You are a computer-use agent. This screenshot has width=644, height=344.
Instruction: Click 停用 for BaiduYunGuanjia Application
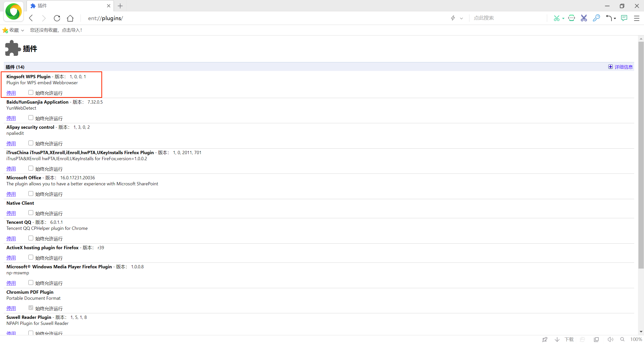[x=11, y=118]
